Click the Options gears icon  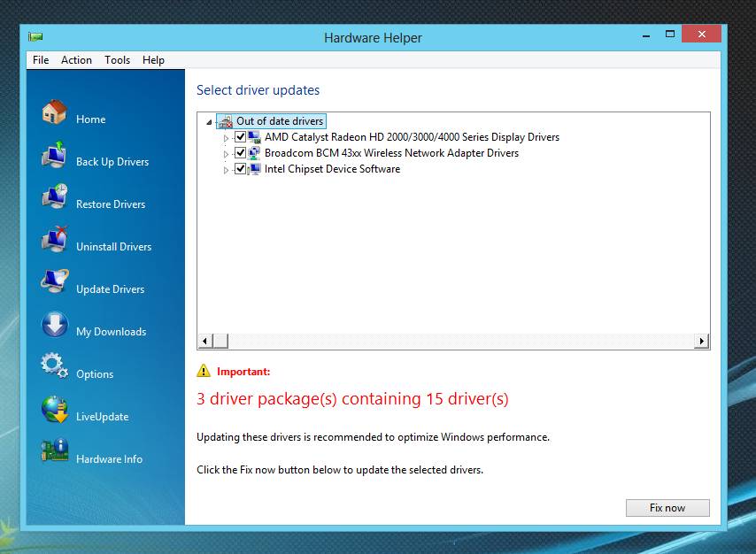click(55, 365)
